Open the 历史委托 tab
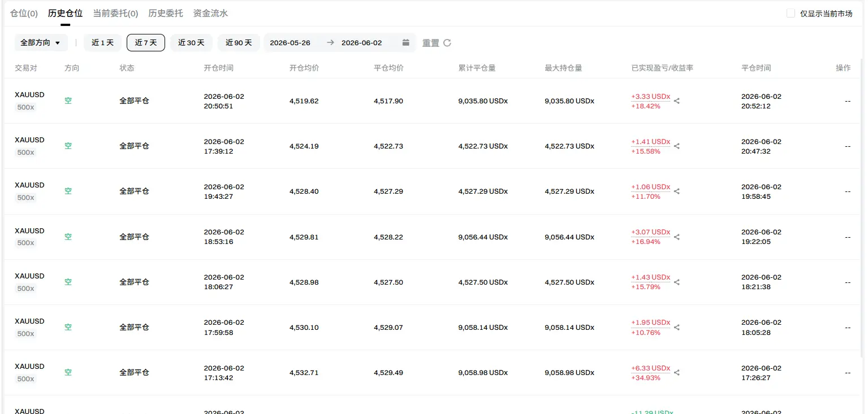 (x=165, y=13)
